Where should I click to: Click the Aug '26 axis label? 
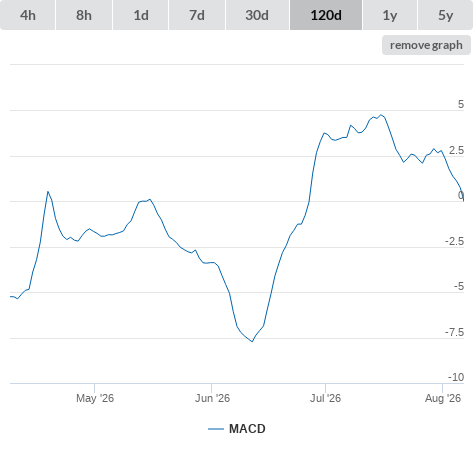[x=443, y=398]
